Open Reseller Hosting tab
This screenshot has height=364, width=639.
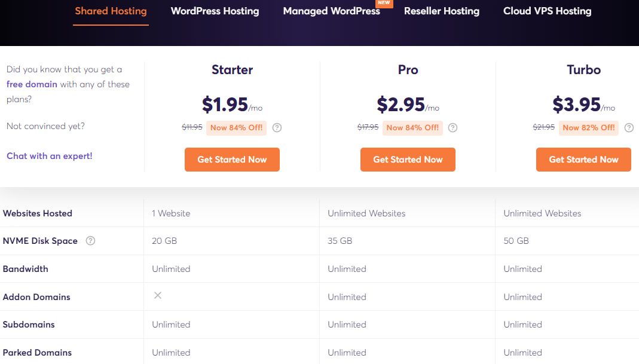click(x=441, y=11)
